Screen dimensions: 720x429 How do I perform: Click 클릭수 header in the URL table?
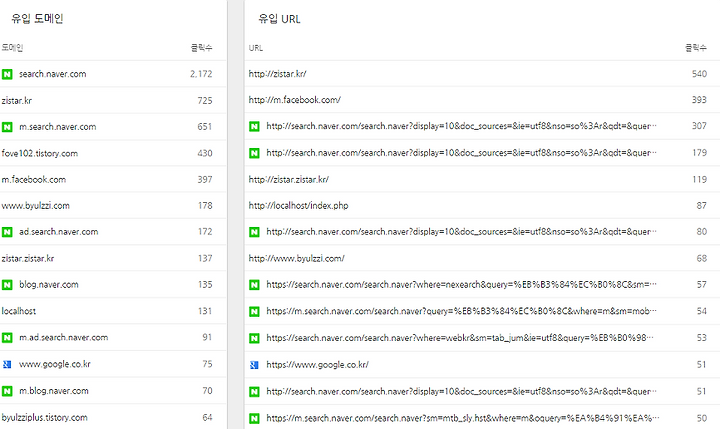coord(696,48)
